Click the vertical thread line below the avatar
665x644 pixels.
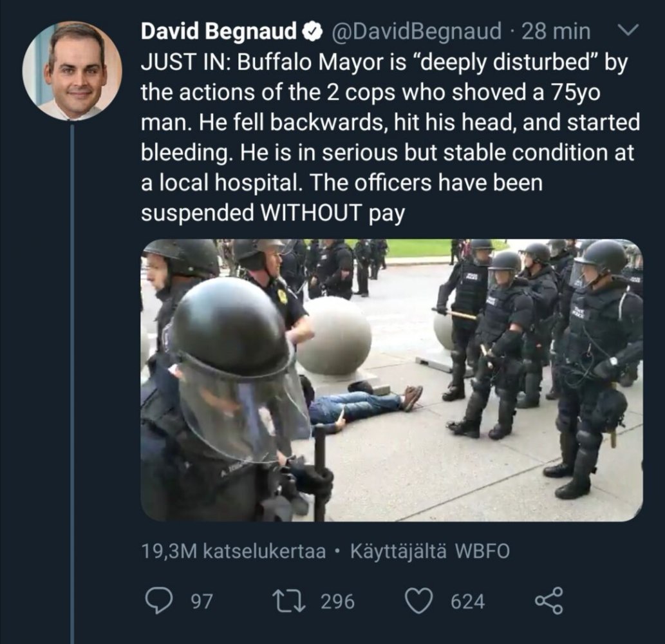click(71, 386)
